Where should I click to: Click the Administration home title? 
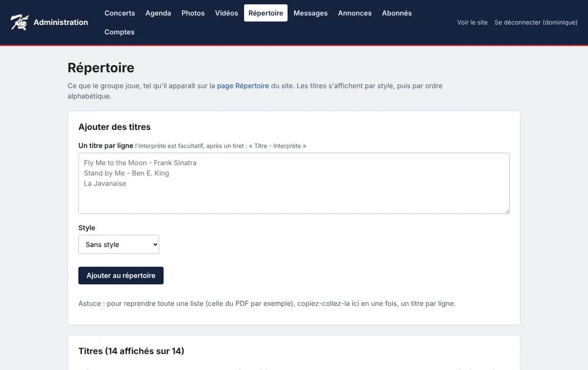pyautogui.click(x=61, y=22)
